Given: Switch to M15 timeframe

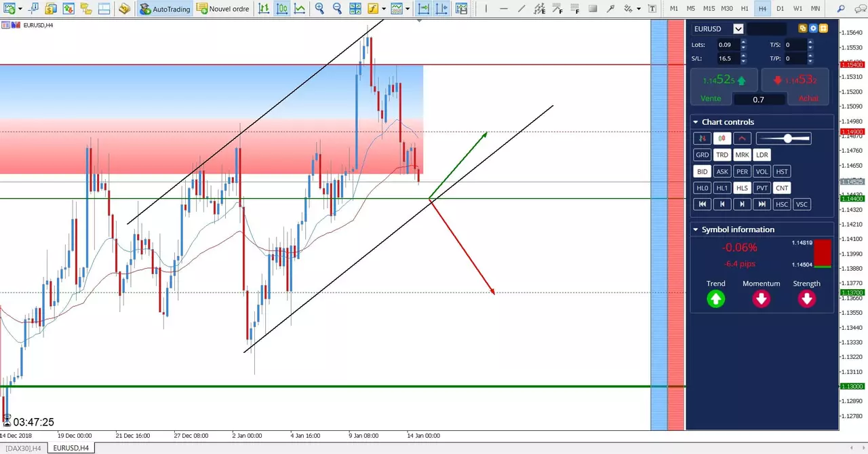Looking at the screenshot, I should tap(709, 9).
